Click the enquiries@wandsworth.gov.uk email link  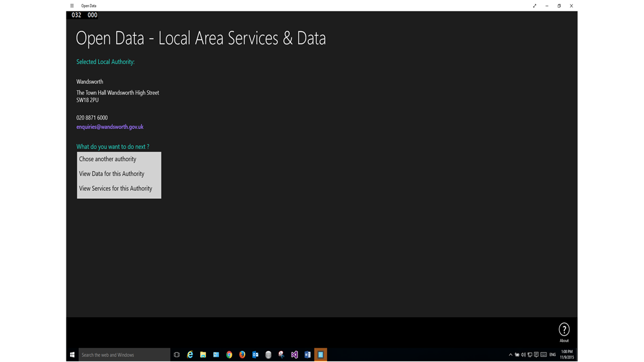click(110, 127)
